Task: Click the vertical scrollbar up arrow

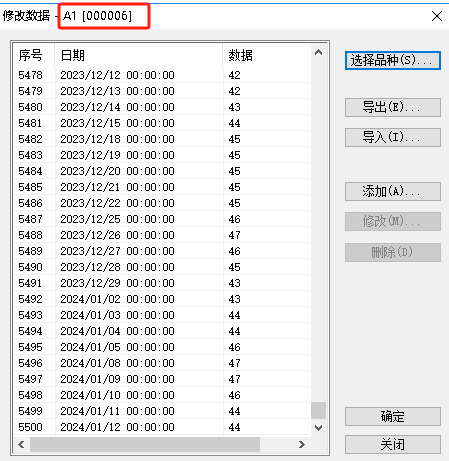Action: (x=318, y=52)
